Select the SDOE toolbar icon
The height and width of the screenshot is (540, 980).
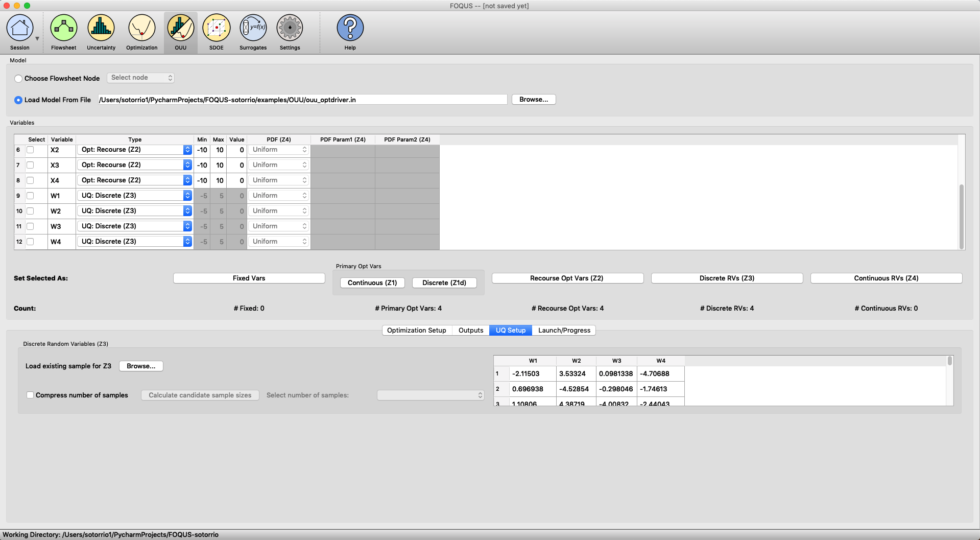(217, 29)
